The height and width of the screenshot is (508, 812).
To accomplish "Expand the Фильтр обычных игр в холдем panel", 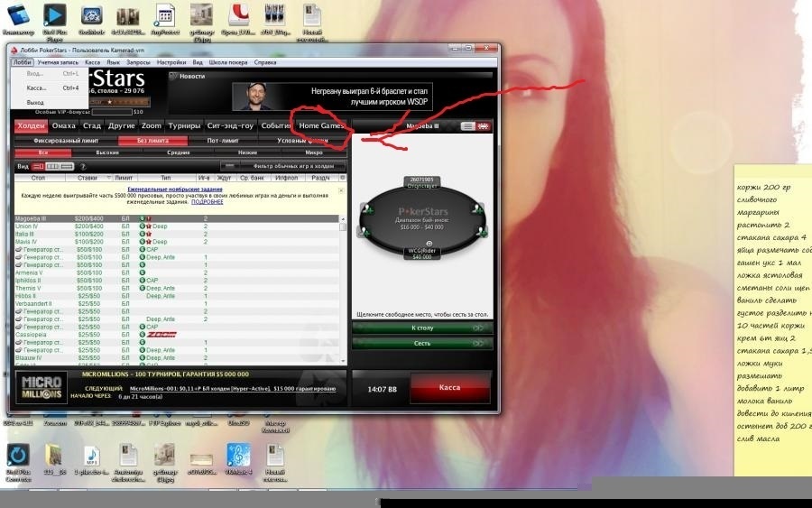I will pos(284,166).
